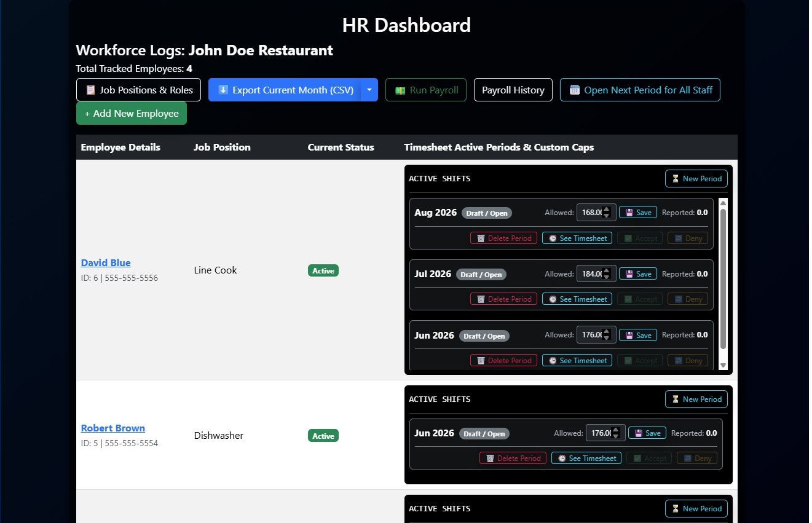Export Current Month as CSV
The image size is (812, 523).
[x=285, y=90]
